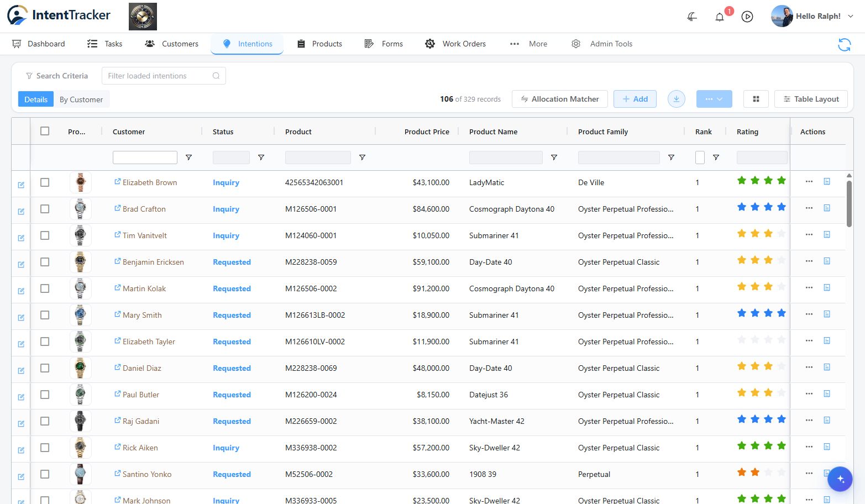The height and width of the screenshot is (504, 865).
Task: Go to the Dashboard tab
Action: coord(39,44)
